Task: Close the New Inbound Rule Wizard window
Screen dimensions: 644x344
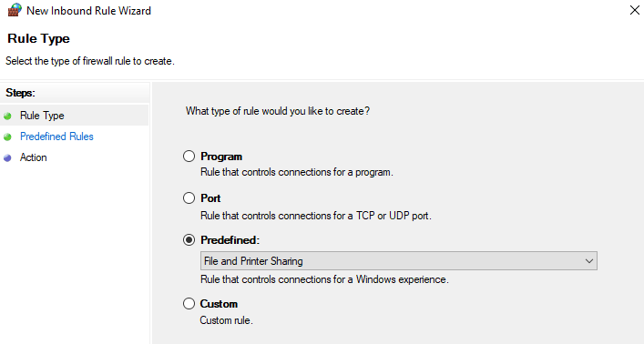Action: tap(635, 10)
